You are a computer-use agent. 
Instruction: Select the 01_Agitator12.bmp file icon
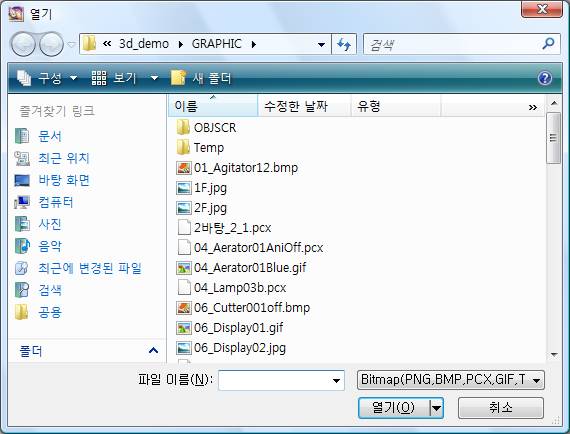(184, 168)
